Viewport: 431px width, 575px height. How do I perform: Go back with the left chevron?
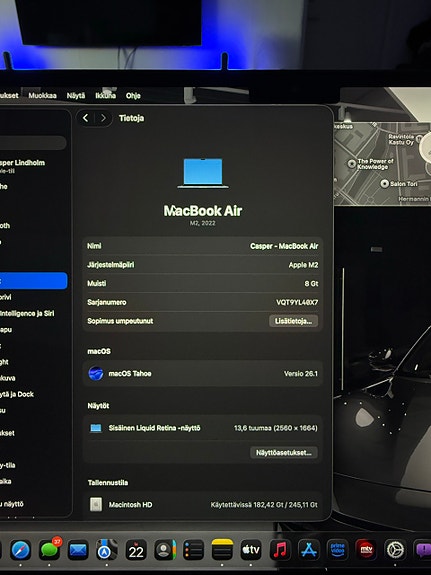[85, 118]
